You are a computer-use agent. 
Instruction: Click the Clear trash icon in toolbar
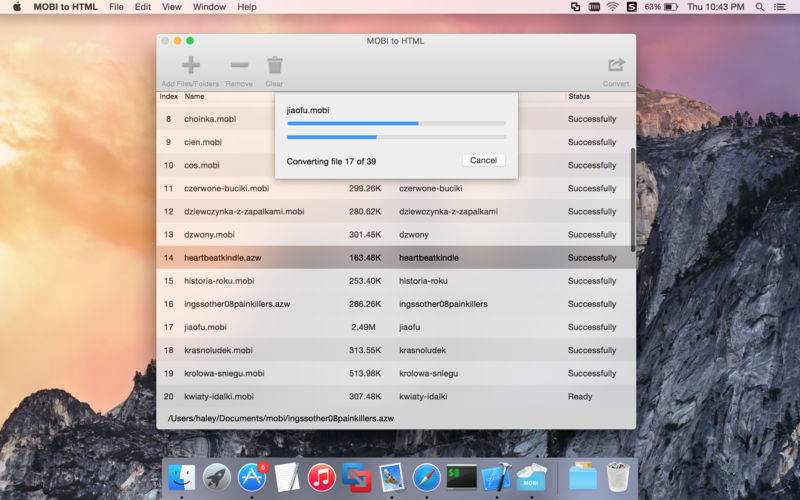274,65
